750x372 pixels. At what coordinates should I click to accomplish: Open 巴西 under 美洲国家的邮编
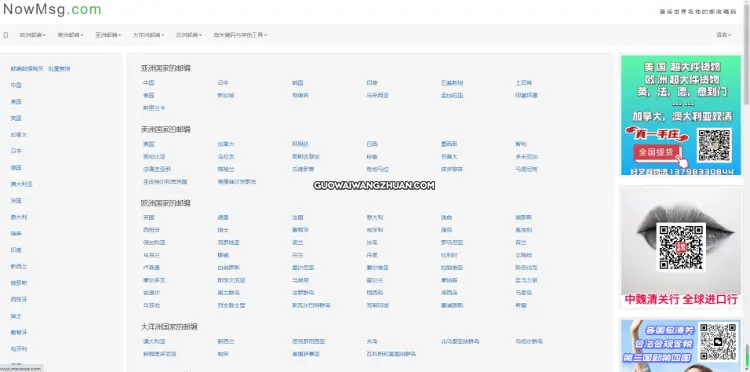coord(372,144)
